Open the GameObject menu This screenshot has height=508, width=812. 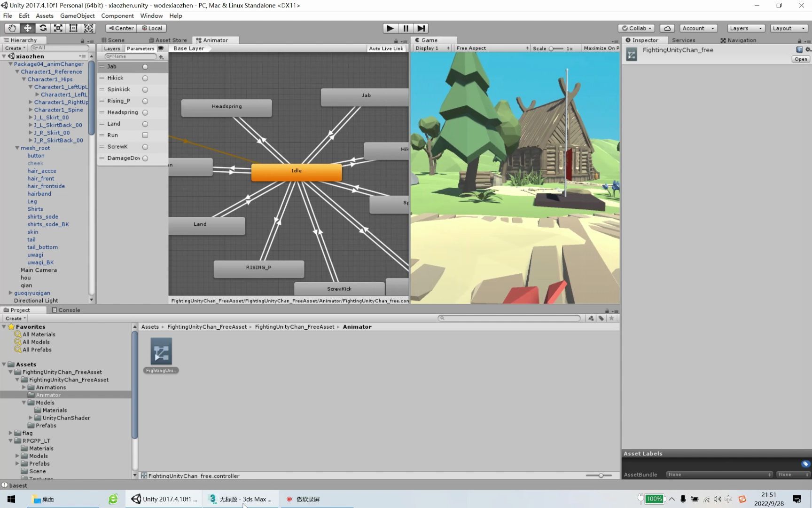coord(77,16)
